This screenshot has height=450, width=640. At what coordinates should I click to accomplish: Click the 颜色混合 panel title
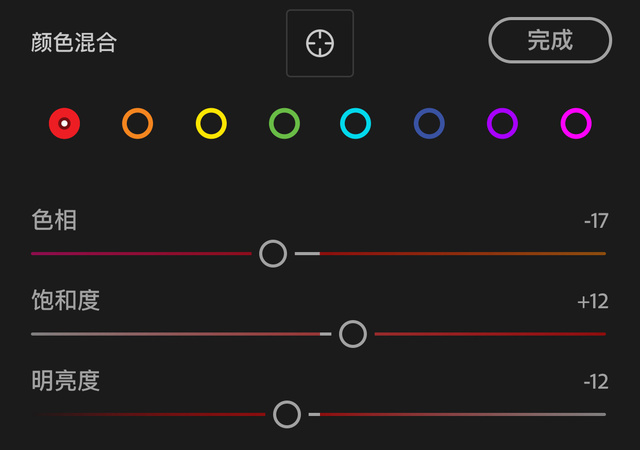click(x=75, y=43)
